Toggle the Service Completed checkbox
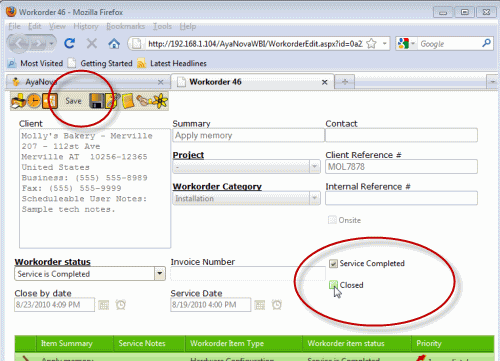 pyautogui.click(x=333, y=264)
